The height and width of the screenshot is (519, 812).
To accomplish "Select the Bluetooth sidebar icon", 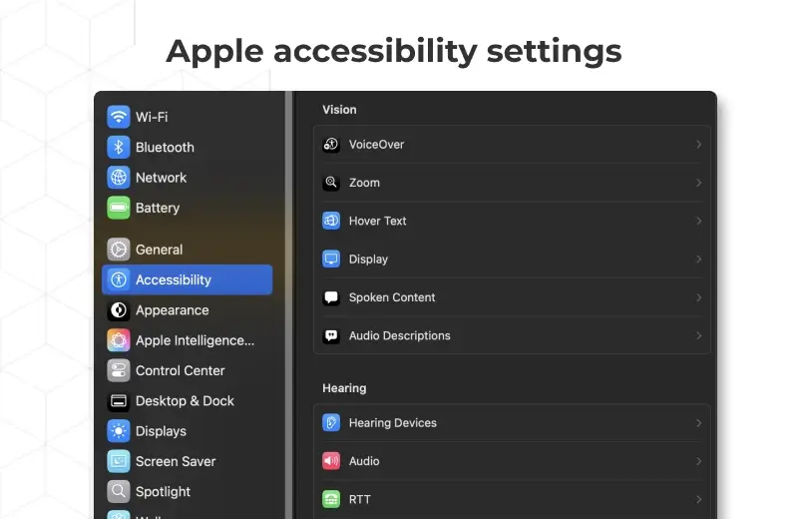I will coord(118,147).
